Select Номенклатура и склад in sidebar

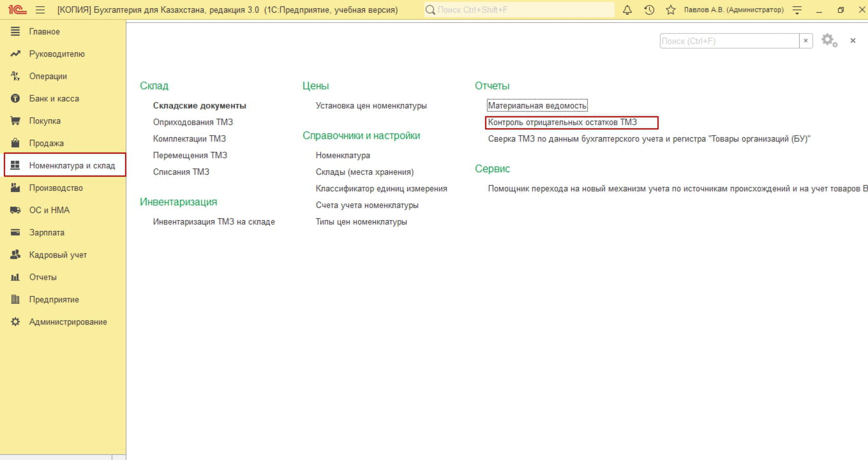[71, 165]
